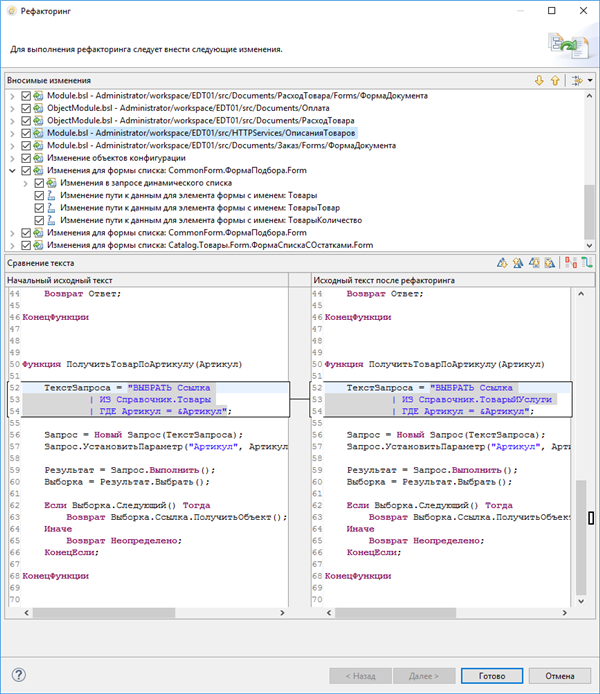The height and width of the screenshot is (694, 600).
Task: Expand Изменение объектов конфигурации tree node
Action: (x=12, y=157)
